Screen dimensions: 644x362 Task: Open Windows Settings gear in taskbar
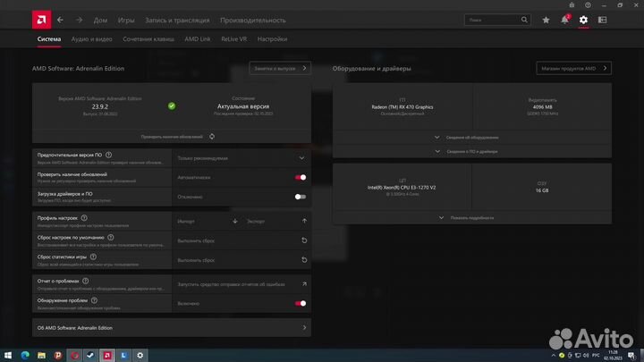pos(140,356)
